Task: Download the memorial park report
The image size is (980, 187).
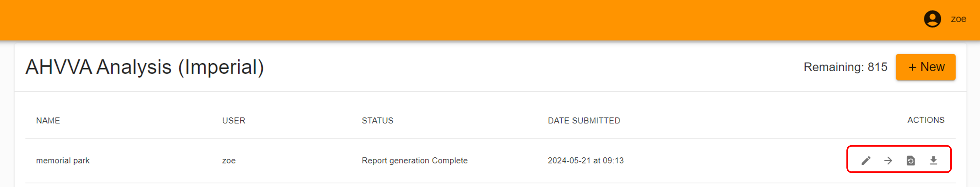Action: 933,160
